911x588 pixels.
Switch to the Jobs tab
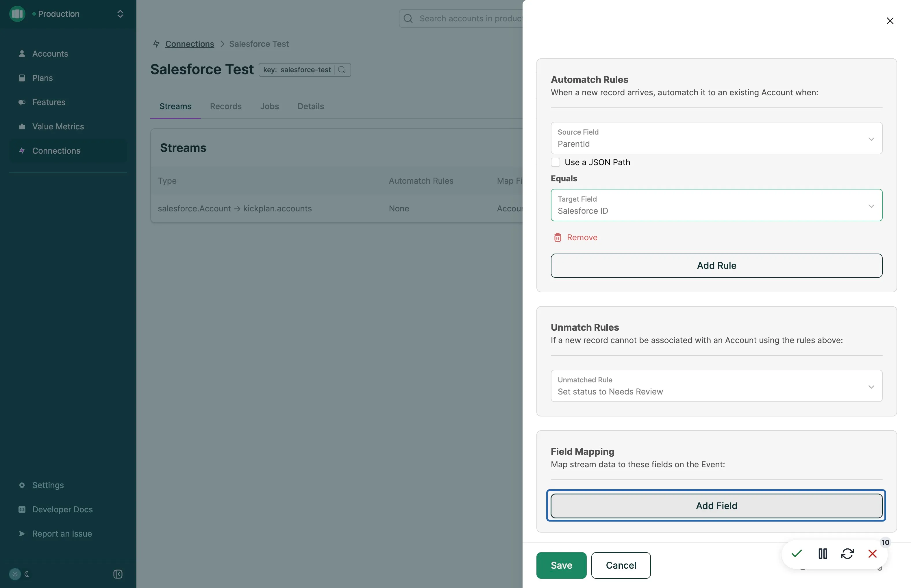coord(269,107)
